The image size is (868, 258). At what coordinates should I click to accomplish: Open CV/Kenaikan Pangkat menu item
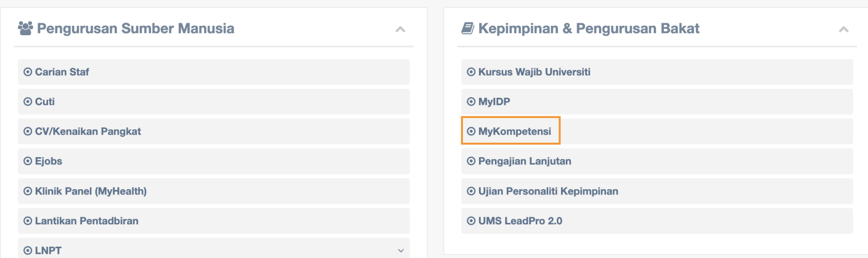214,131
